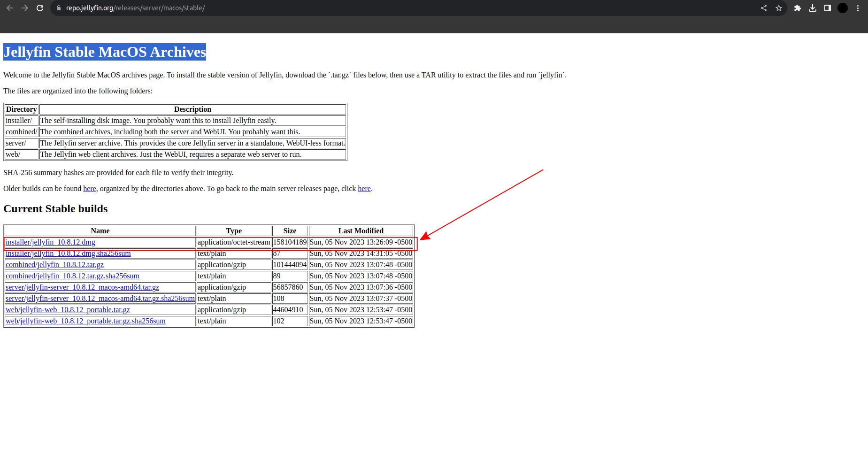868x476 pixels.
Task: Click the 13:07:37 last modified date
Action: (361, 299)
